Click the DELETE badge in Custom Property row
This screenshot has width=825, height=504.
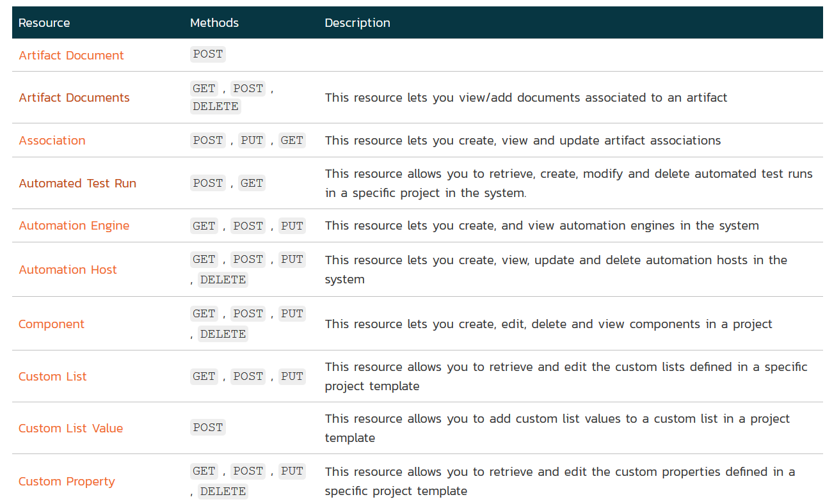coord(223,492)
